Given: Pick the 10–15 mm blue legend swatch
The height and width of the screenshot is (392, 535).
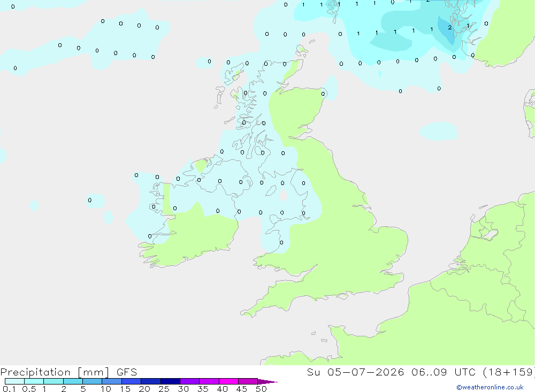Looking at the screenshot, I should (112, 381).
